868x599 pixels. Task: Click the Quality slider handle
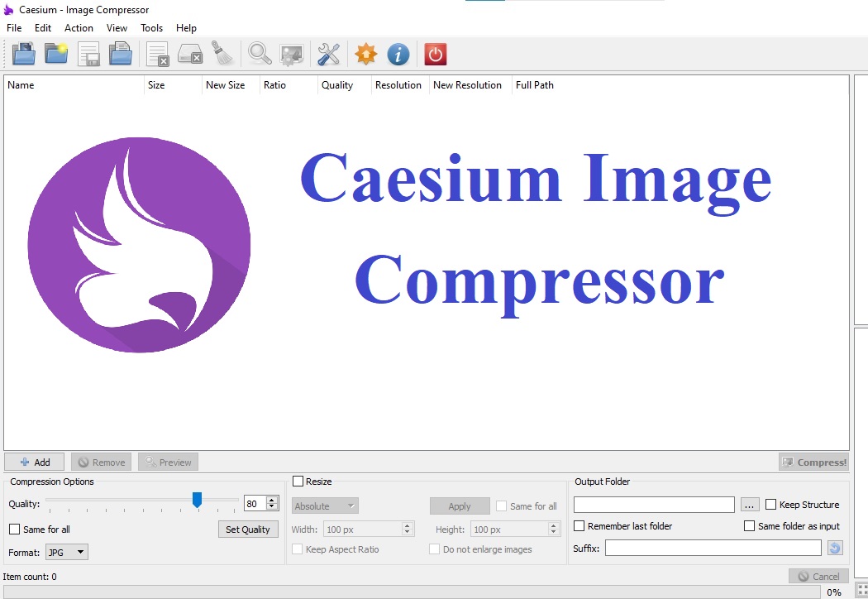(197, 500)
